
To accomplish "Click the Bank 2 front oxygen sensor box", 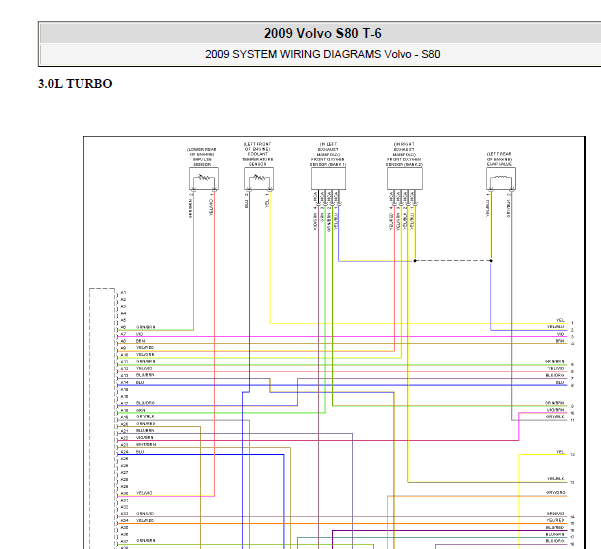I will pos(405,178).
